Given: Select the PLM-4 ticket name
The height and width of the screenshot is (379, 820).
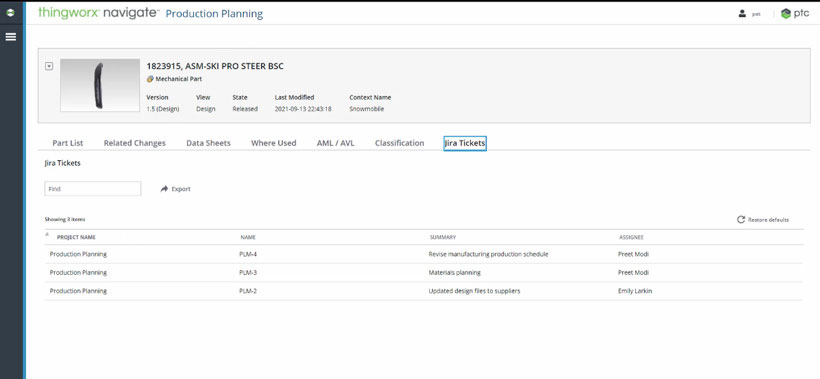Looking at the screenshot, I should [x=248, y=255].
